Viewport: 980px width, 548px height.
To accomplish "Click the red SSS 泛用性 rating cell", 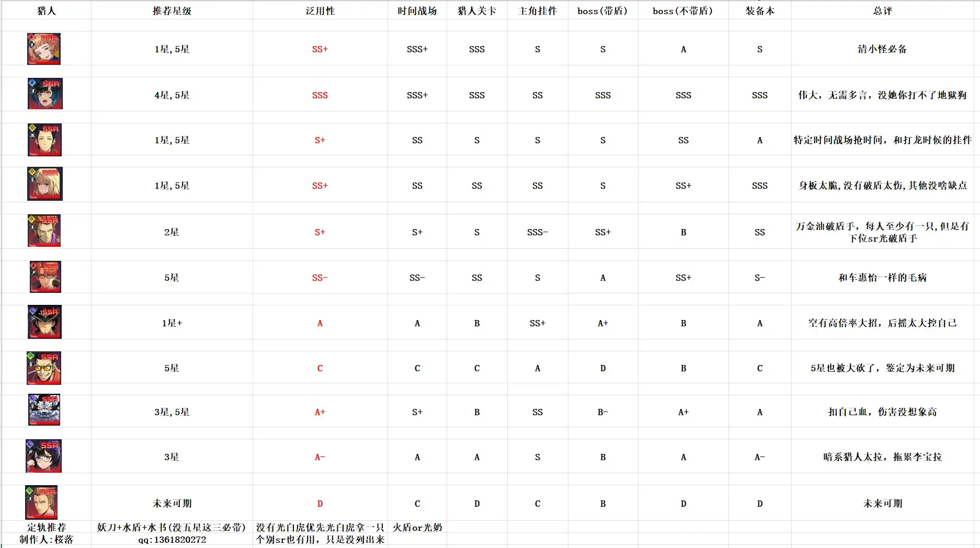I will point(320,95).
